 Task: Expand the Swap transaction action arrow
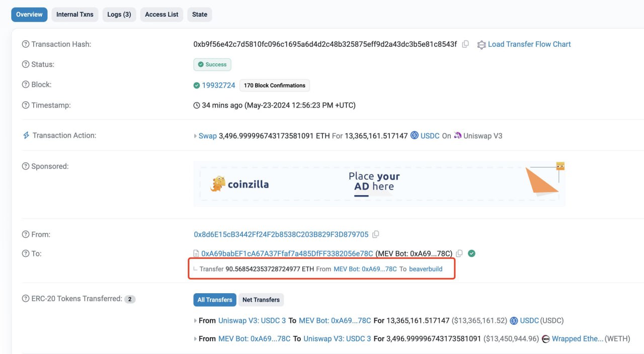(x=196, y=136)
